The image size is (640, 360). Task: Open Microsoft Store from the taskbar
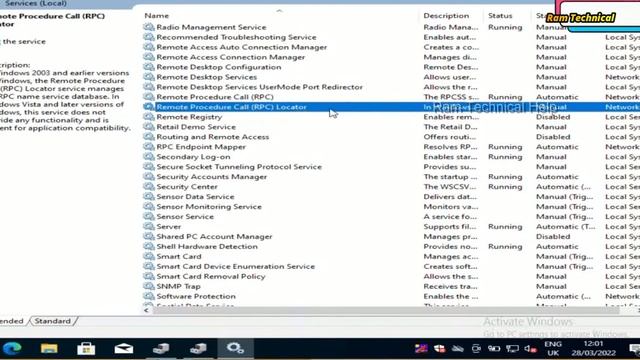pyautogui.click(x=86, y=348)
